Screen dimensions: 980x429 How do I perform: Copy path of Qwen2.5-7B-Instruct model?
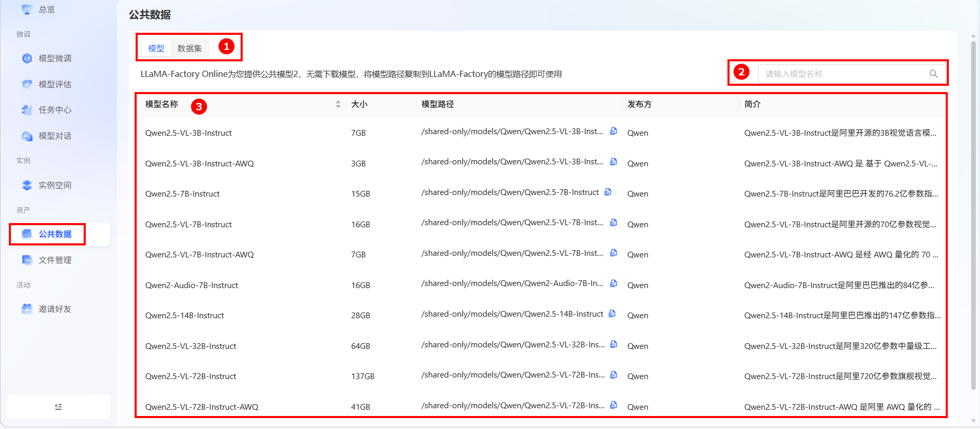click(608, 192)
